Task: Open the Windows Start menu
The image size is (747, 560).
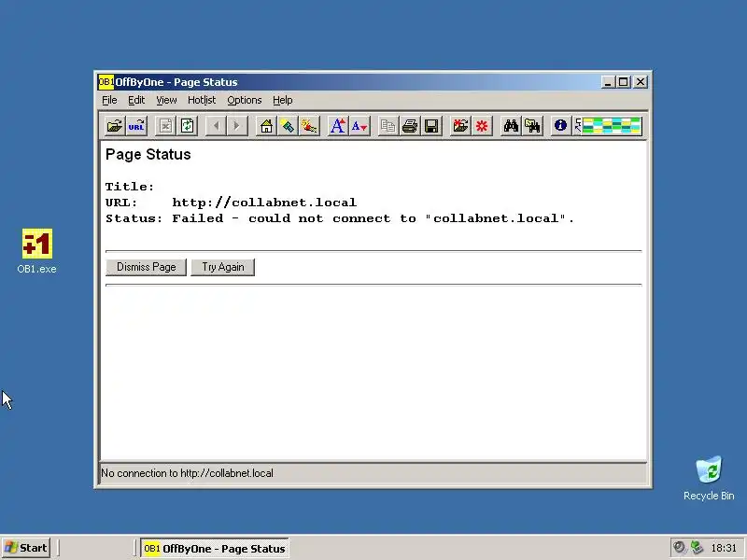Action: pyautogui.click(x=26, y=548)
